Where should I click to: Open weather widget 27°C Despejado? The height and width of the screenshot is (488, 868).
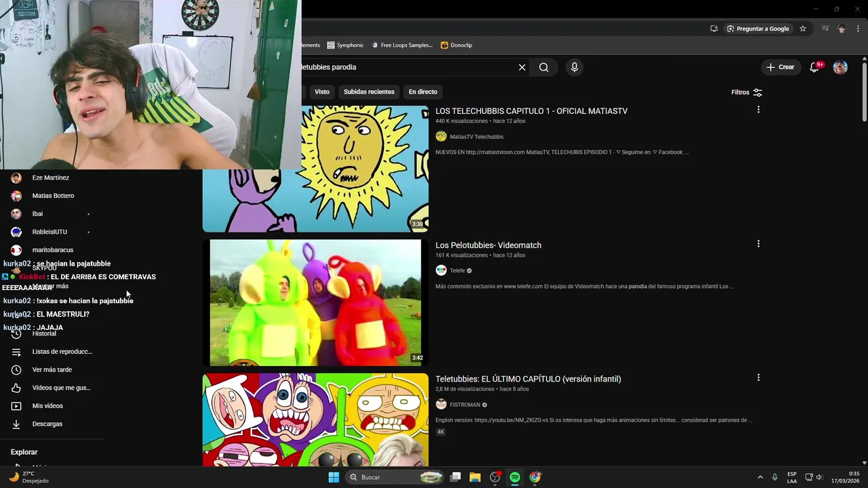click(28, 477)
